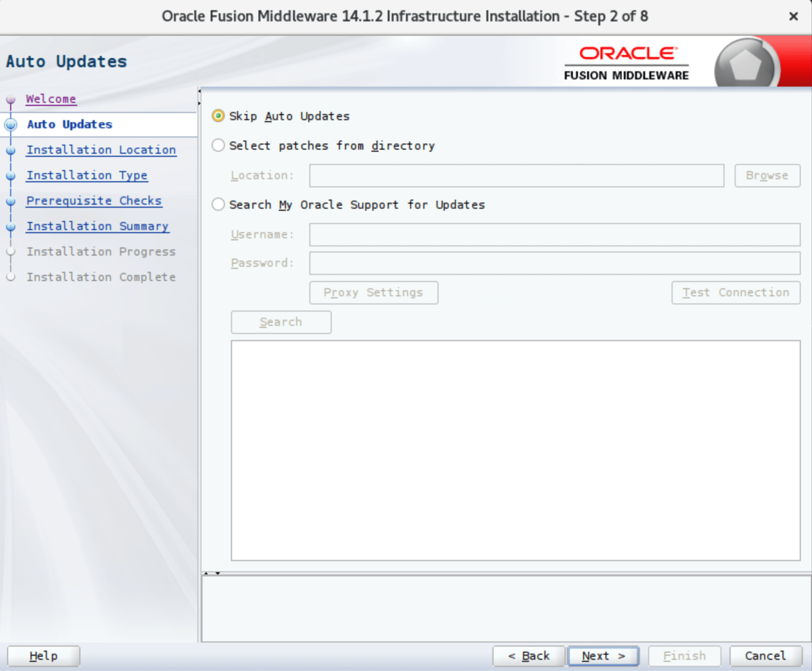
Task: Click the Test Connection button
Action: click(736, 293)
